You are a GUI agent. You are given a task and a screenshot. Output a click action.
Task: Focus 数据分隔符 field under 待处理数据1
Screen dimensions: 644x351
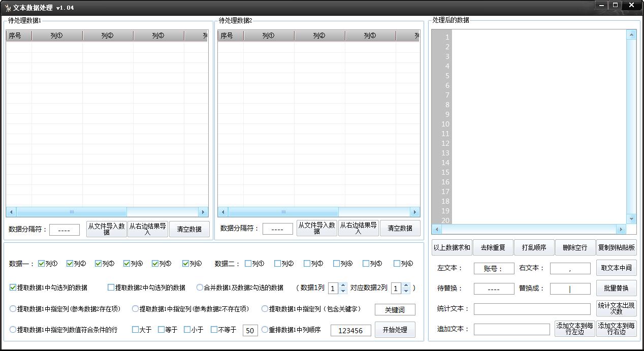pyautogui.click(x=65, y=230)
